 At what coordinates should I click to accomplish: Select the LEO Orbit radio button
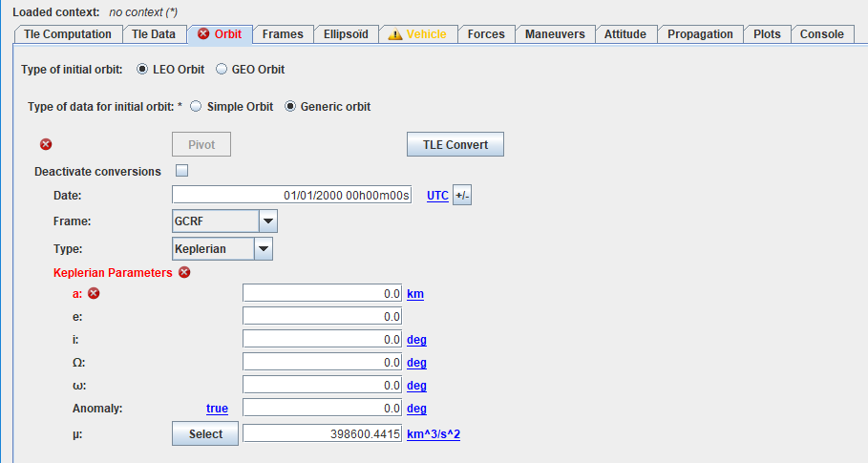pyautogui.click(x=143, y=70)
